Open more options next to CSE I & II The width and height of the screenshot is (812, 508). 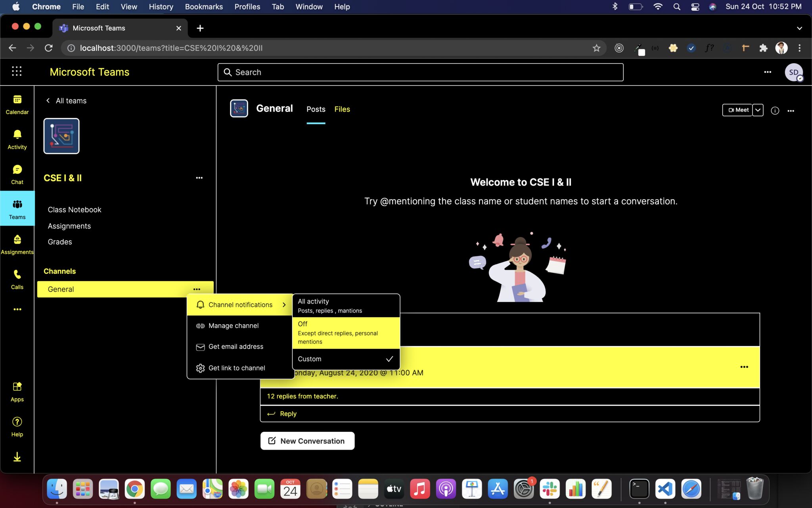click(x=199, y=178)
